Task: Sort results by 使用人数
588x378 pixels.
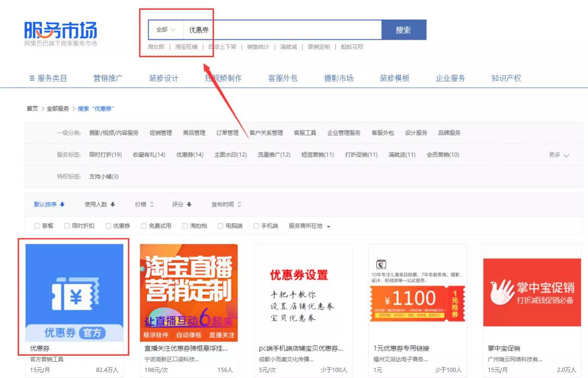Action: click(100, 204)
